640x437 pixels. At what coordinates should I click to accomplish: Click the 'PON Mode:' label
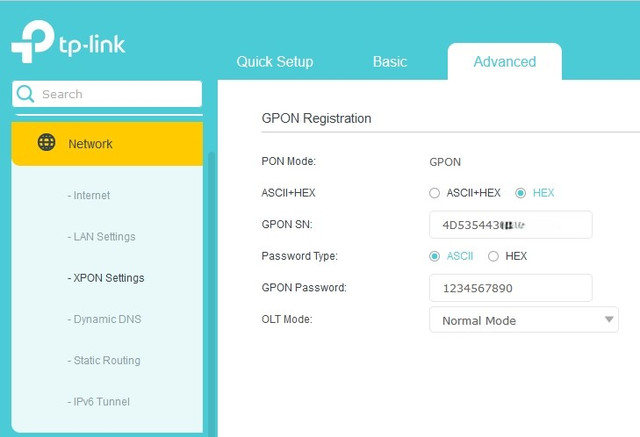[289, 161]
